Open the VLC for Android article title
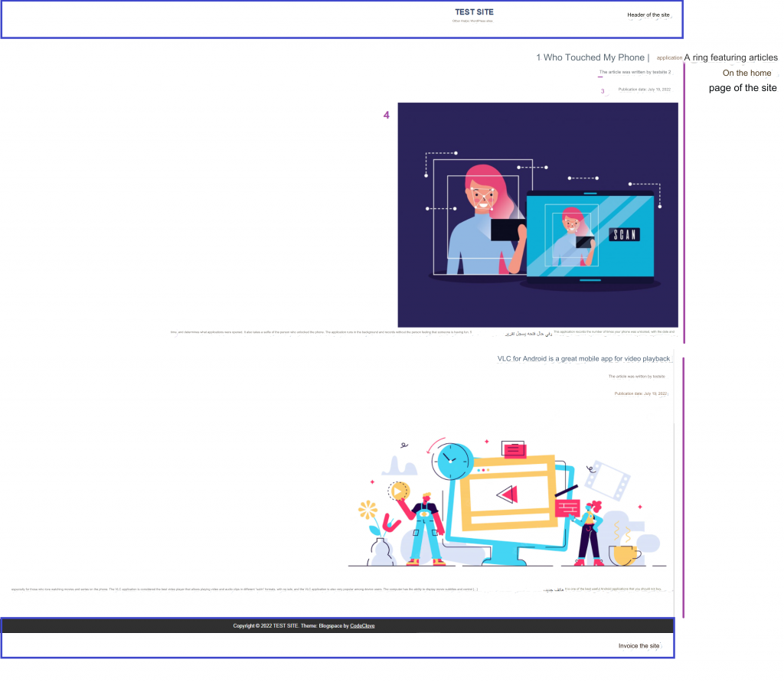784x682 pixels. coord(583,358)
